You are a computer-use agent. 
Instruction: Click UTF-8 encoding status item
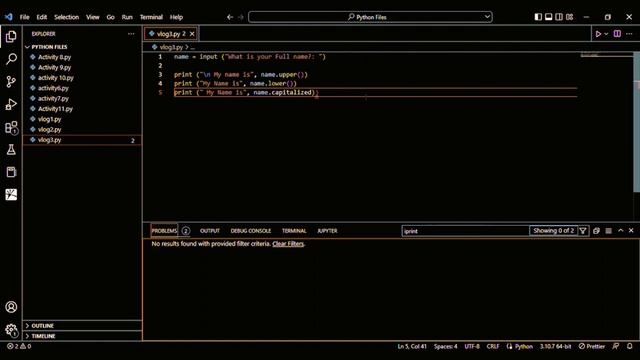[x=472, y=346]
